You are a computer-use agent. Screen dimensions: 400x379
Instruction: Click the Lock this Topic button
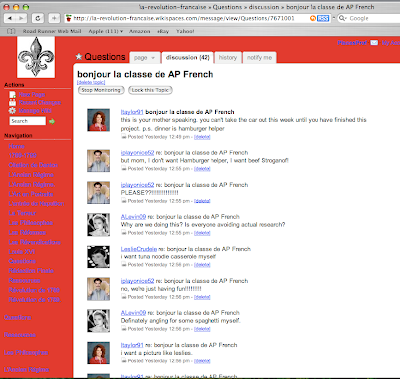[x=150, y=90]
